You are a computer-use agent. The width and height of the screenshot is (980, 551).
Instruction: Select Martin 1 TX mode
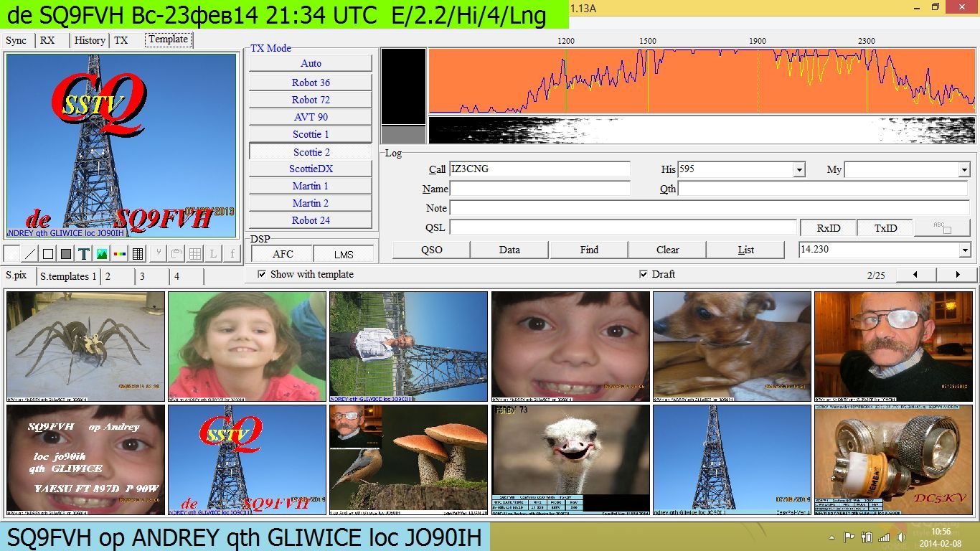click(311, 186)
